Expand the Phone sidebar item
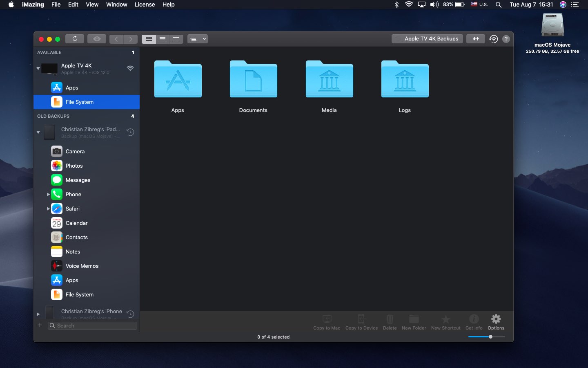Viewport: 588px width, 368px height. [48, 195]
